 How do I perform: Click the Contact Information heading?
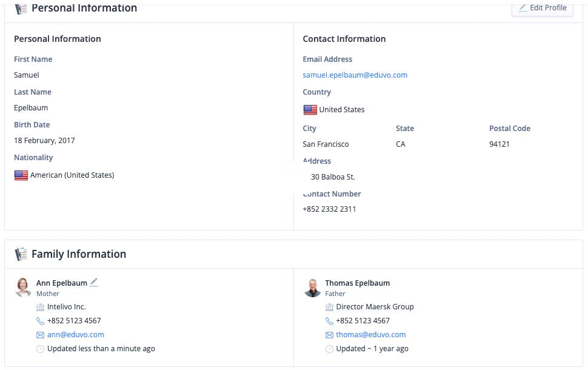344,39
